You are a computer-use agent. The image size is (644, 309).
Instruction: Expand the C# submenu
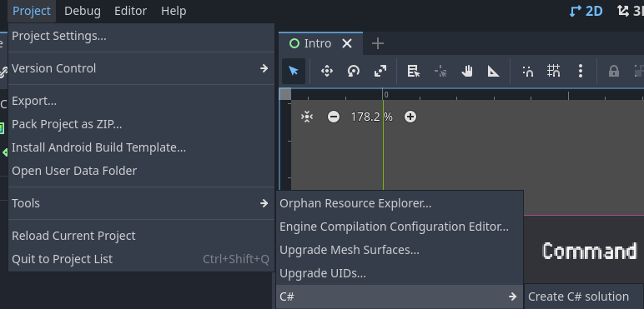[x=400, y=297]
